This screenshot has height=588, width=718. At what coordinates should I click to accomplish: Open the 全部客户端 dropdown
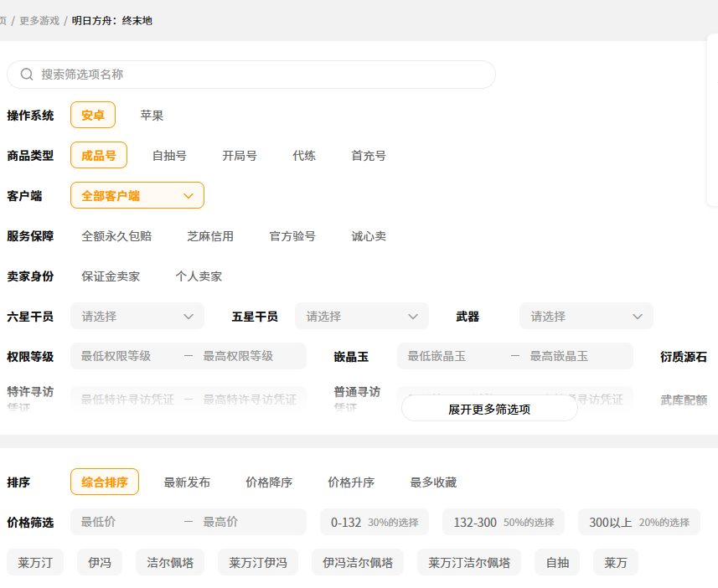tap(137, 196)
